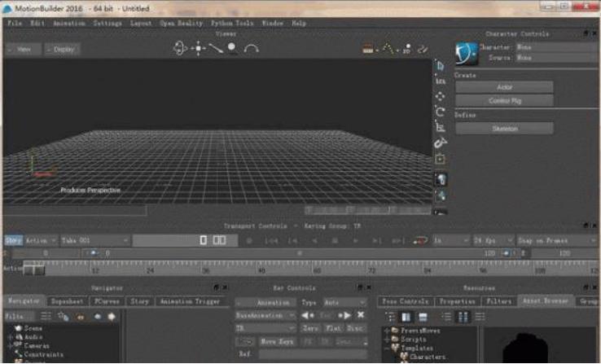Select the four-arrow Translate tool icon
The width and height of the screenshot is (601, 364).
tap(441, 96)
